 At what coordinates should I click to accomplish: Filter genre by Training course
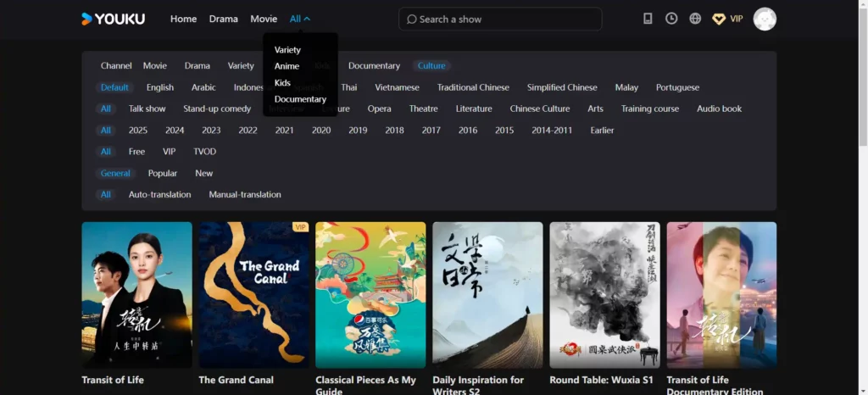tap(650, 109)
